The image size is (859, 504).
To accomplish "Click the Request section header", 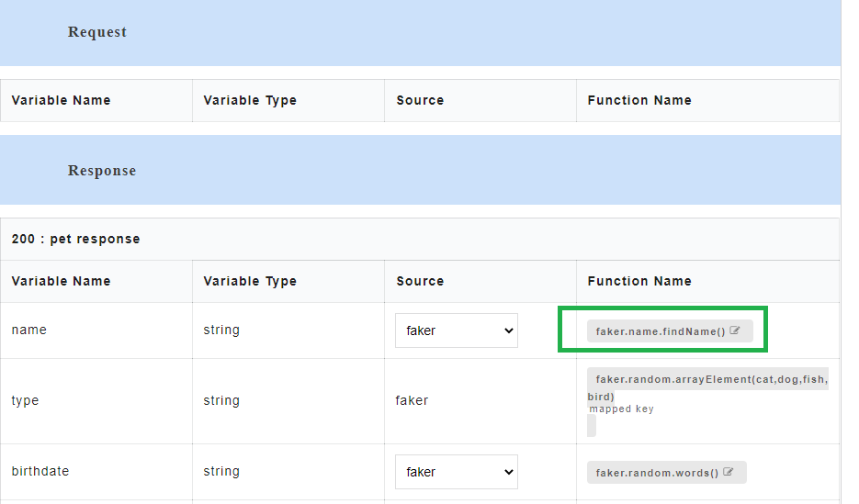I will [x=97, y=32].
